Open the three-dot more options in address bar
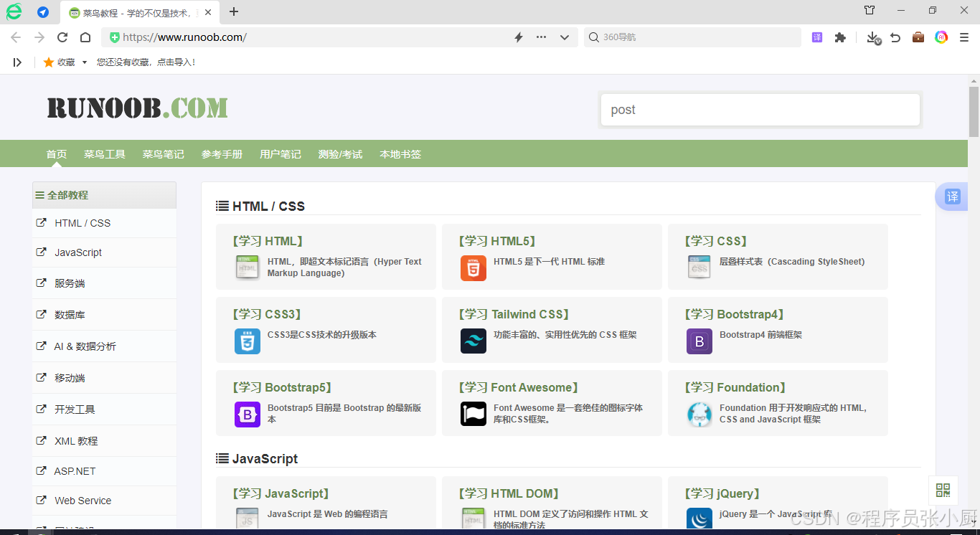The image size is (980, 535). pos(542,37)
